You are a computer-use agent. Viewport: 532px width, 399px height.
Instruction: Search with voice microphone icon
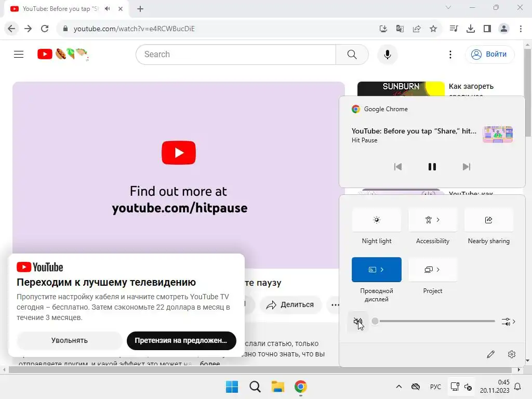pyautogui.click(x=387, y=54)
